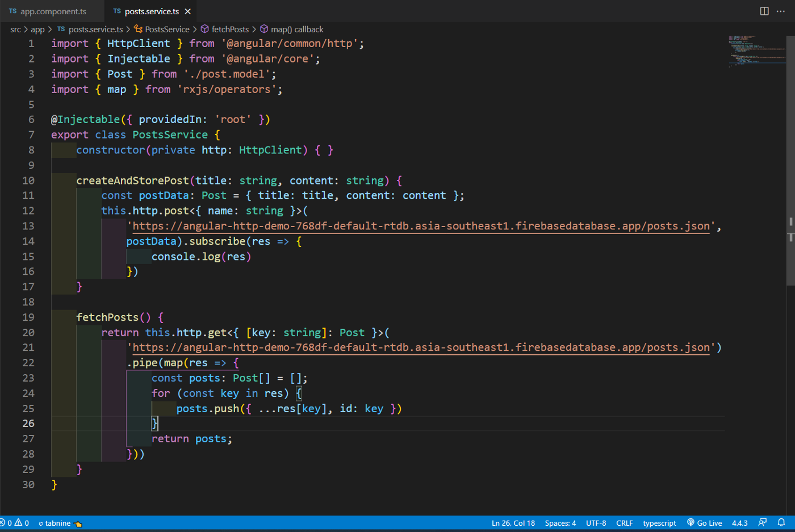The height and width of the screenshot is (532, 795).
Task: Close the posts.service.ts tab
Action: tap(188, 11)
